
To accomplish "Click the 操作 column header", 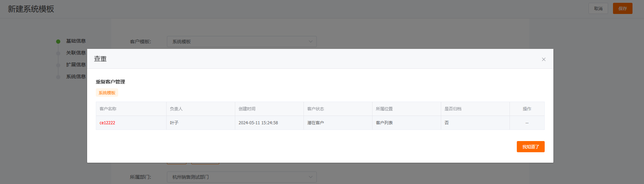I will tap(527, 109).
